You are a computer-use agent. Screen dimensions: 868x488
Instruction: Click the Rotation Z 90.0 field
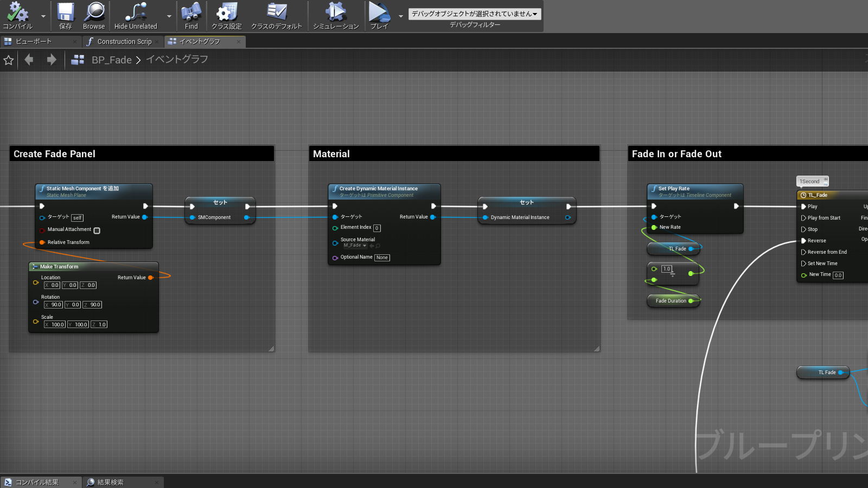tap(92, 305)
